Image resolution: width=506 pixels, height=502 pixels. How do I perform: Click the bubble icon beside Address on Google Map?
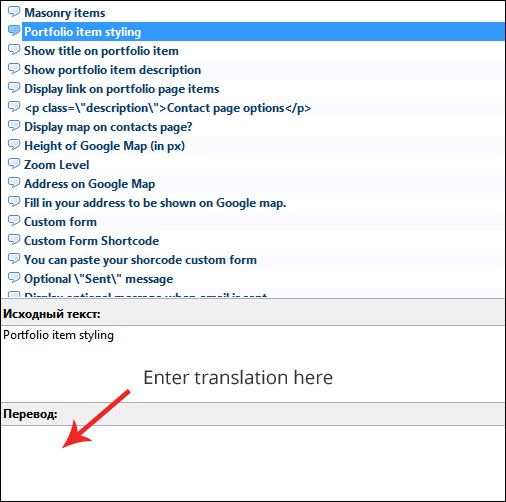[14, 183]
